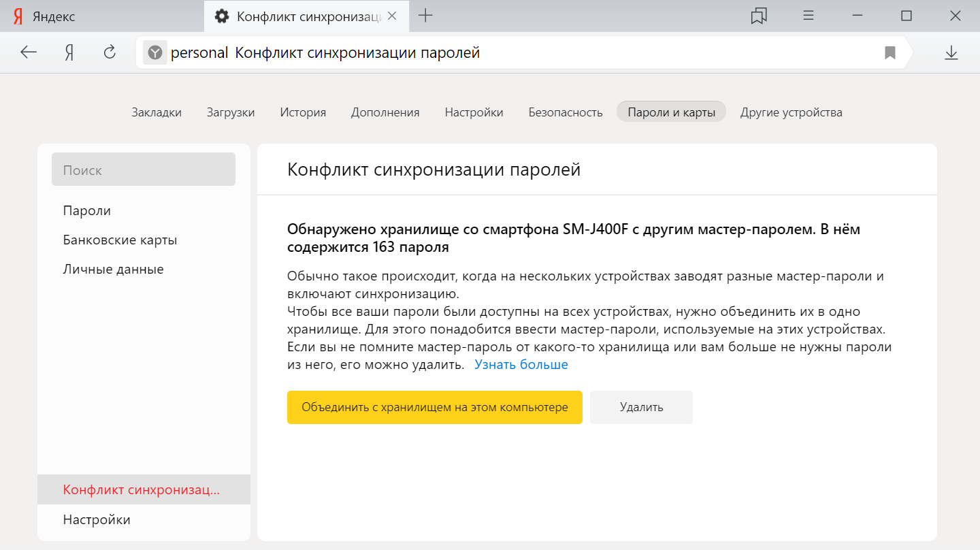The image size is (980, 550).
Task: Open the browser menu hamburger icon
Action: click(808, 16)
